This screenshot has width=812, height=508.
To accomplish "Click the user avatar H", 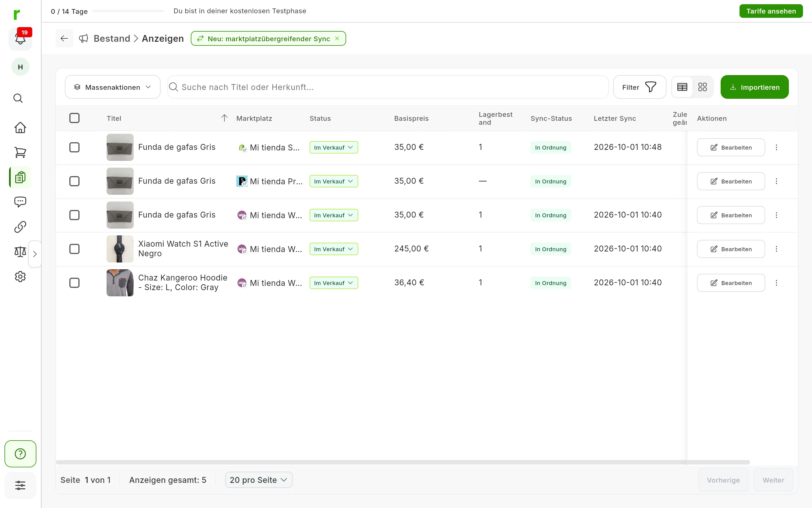I will [20, 67].
